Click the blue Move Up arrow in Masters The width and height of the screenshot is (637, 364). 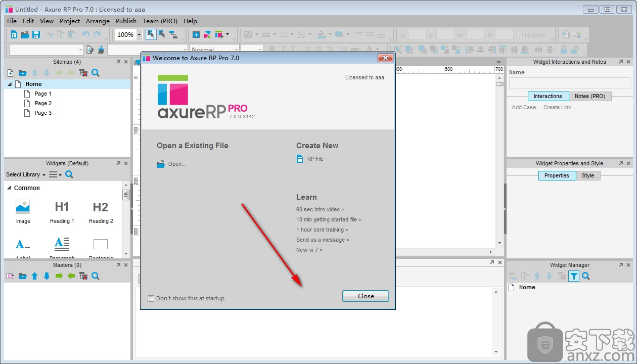[x=34, y=276]
